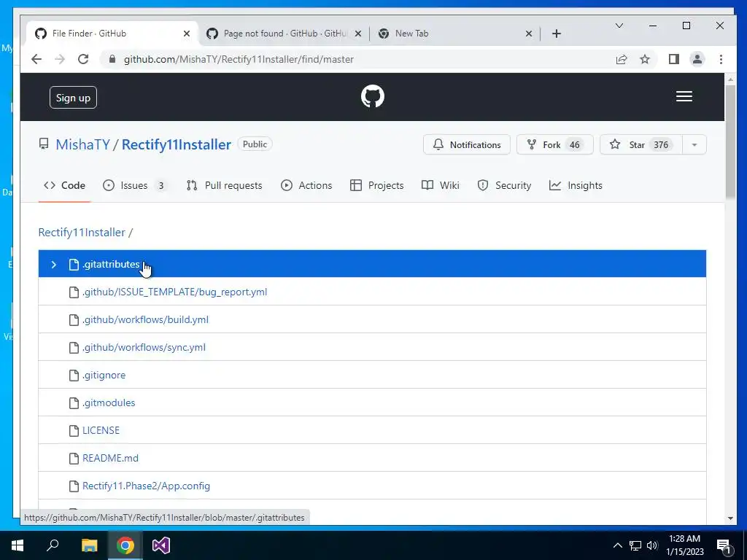Fork the repository

[x=554, y=145]
